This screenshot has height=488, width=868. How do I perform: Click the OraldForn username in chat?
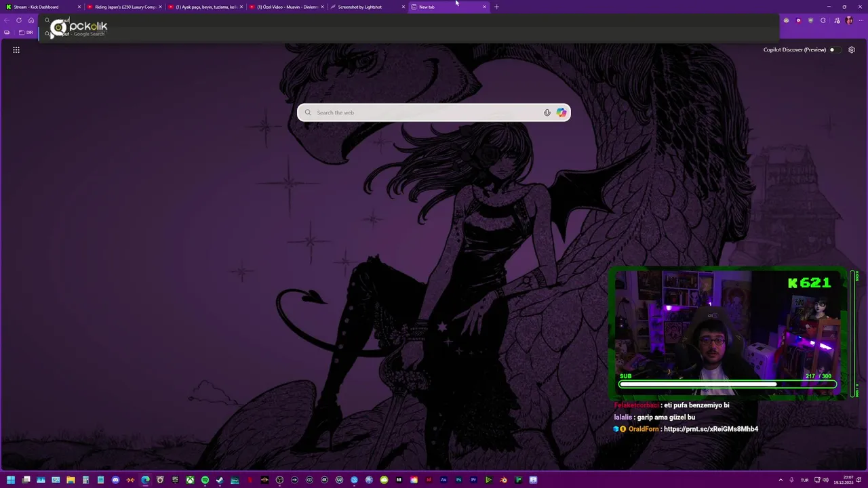[644, 429]
